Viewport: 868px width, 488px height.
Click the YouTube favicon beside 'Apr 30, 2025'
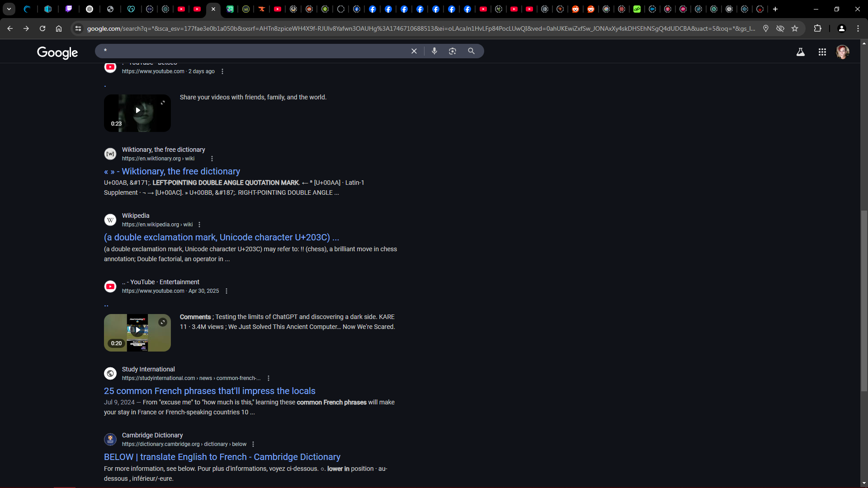click(x=110, y=286)
